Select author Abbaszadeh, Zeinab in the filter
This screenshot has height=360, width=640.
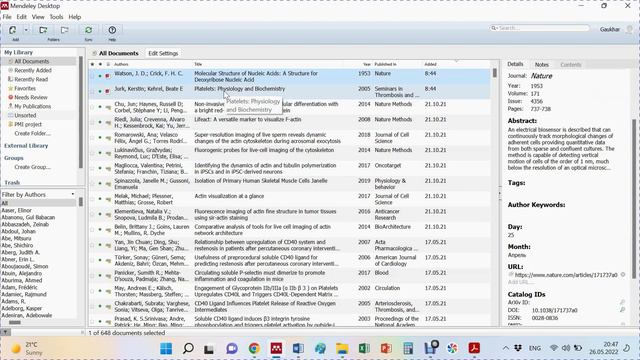pos(25,224)
